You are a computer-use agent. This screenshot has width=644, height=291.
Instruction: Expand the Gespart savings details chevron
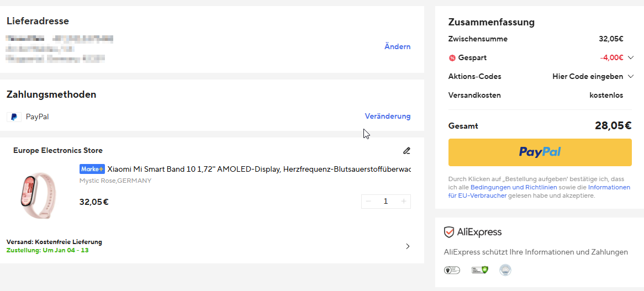(630, 57)
